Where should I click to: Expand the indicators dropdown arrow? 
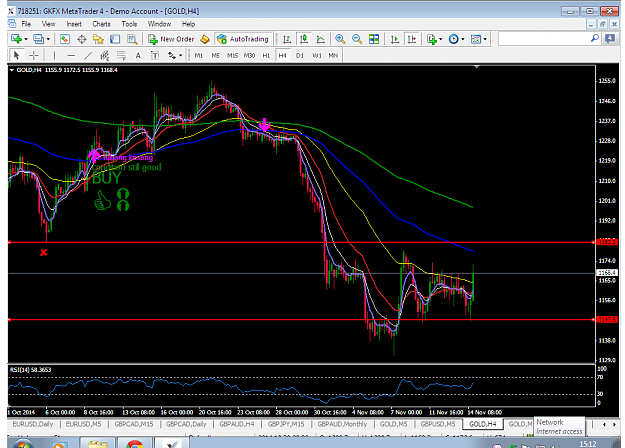(440, 39)
